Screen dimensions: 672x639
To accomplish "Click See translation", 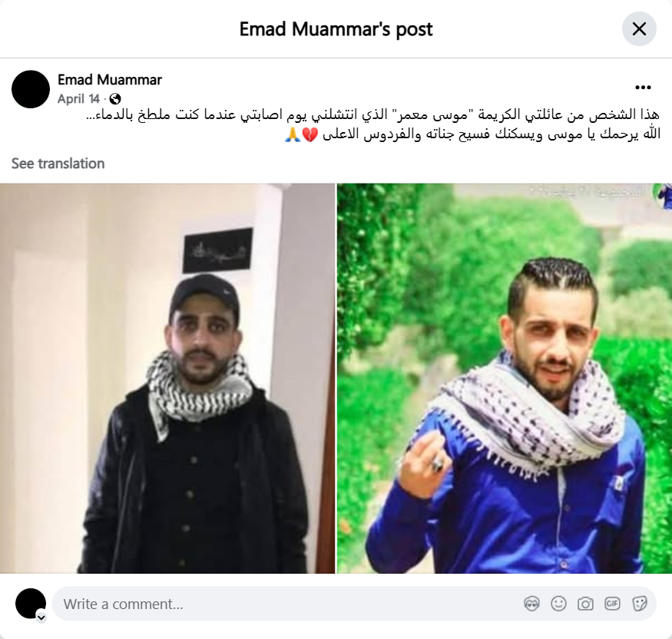I will (58, 164).
